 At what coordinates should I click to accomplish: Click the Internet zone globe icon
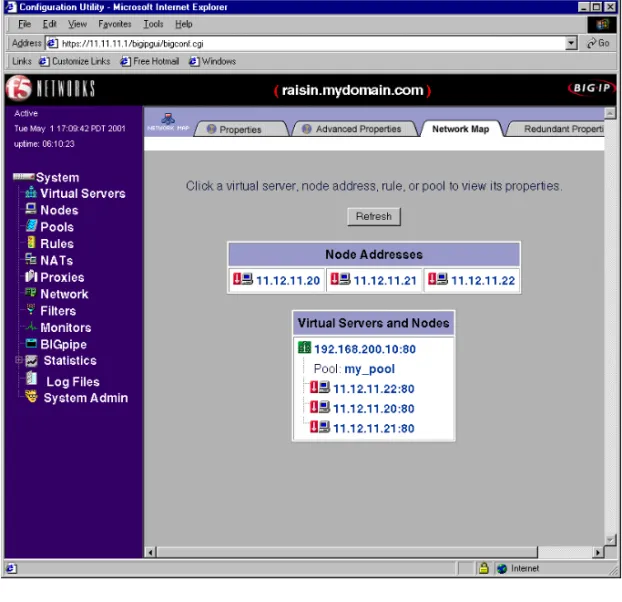[502, 569]
